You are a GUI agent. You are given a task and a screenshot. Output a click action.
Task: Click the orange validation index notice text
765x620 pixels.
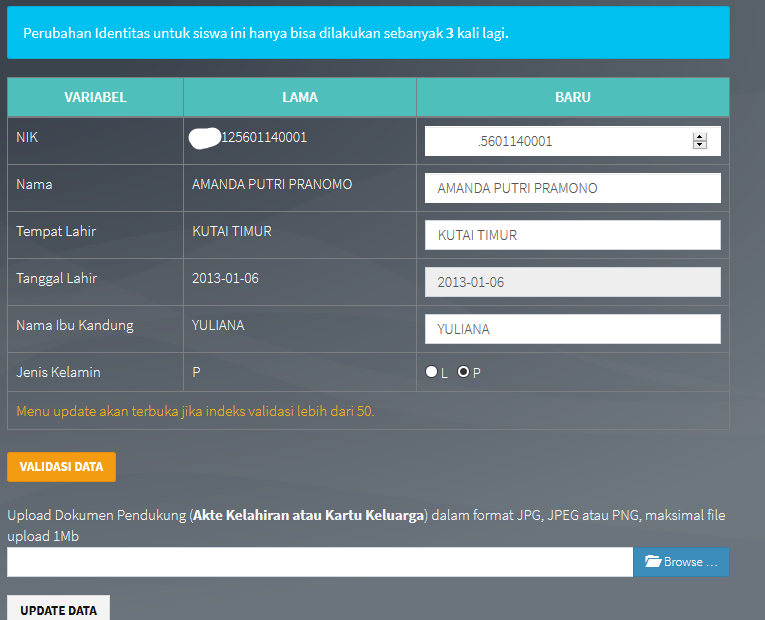195,411
